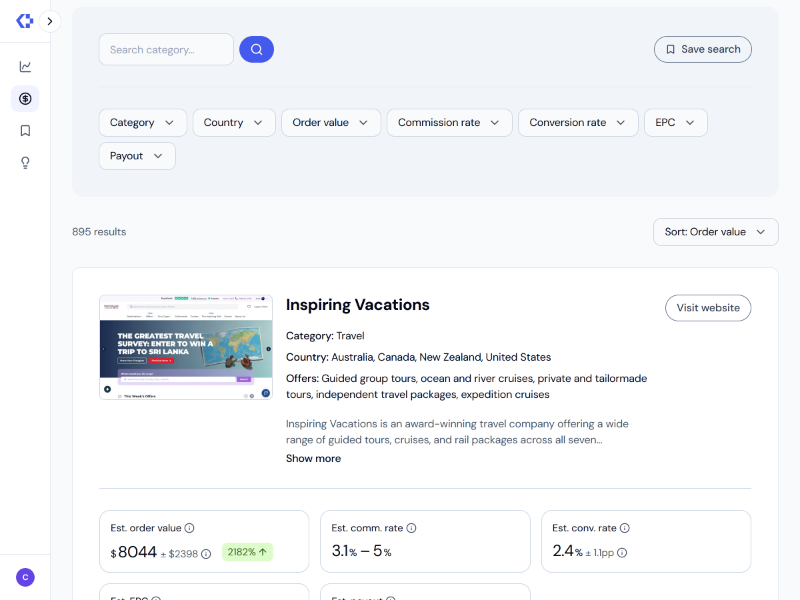Image resolution: width=800 pixels, height=600 pixels.
Task: Open the Country filter dropdown
Action: coord(234,122)
